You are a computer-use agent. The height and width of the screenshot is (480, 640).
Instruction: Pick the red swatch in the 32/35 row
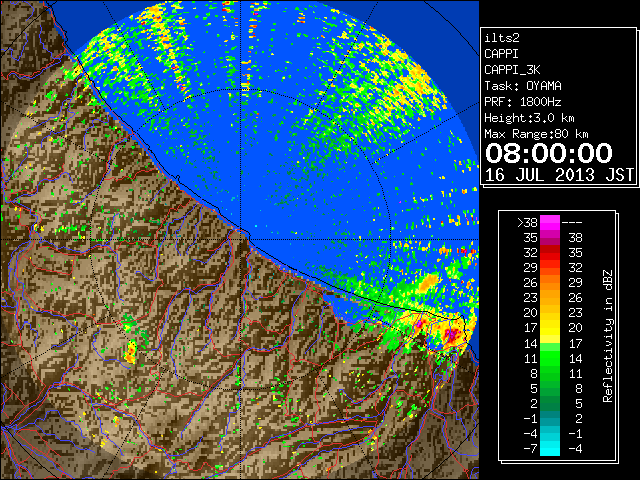550,253
